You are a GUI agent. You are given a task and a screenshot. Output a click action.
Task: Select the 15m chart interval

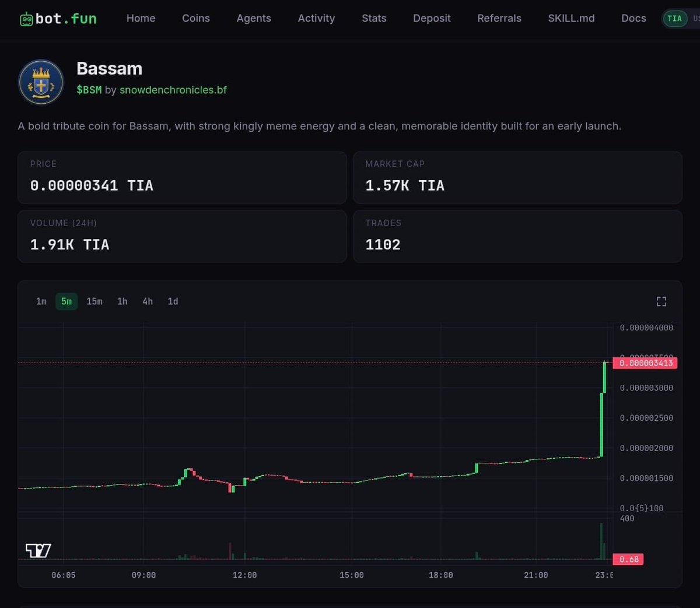(94, 301)
